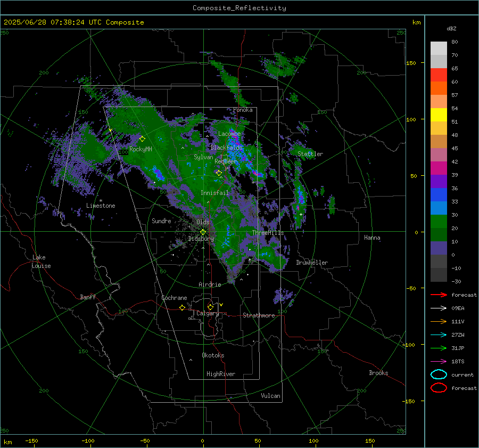Click the white 09EA arrow icon

tap(439, 308)
